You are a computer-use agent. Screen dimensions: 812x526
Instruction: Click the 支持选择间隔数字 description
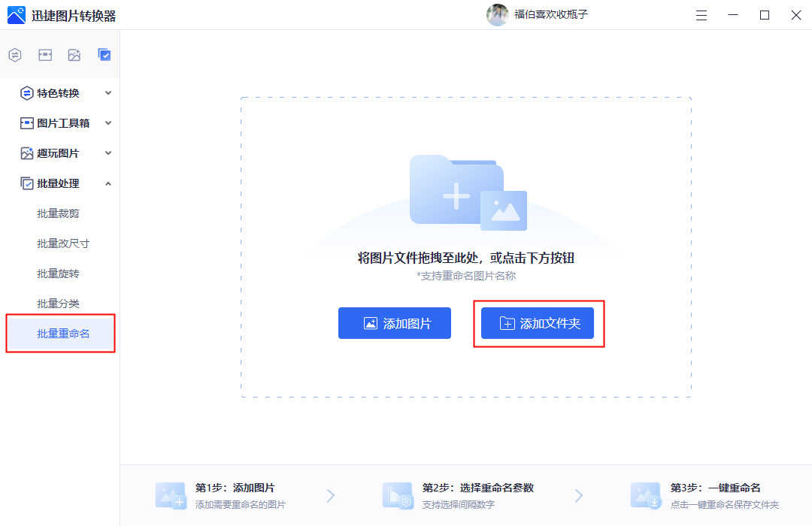(x=459, y=504)
